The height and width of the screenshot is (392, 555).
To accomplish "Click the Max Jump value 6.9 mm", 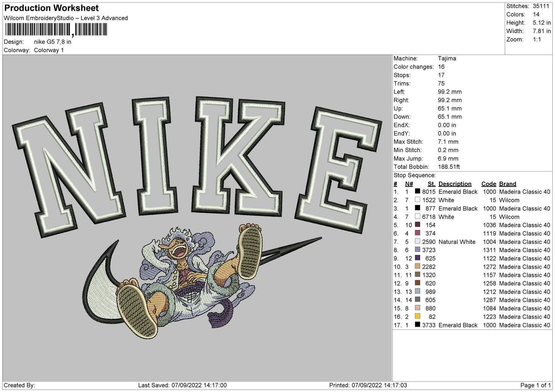I will coord(448,159).
